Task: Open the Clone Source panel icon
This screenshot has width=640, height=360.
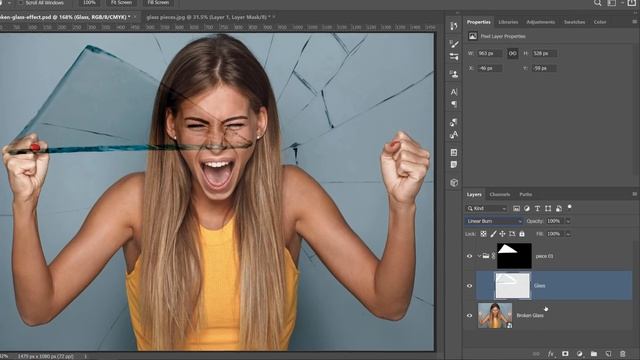Action: point(454,74)
